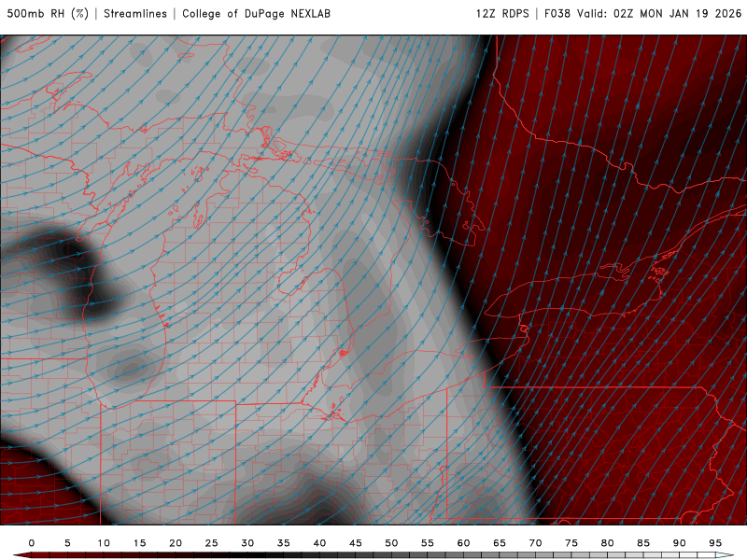Click 'College of DuPage NEXLAB' text
747x560 pixels.
pyautogui.click(x=256, y=13)
